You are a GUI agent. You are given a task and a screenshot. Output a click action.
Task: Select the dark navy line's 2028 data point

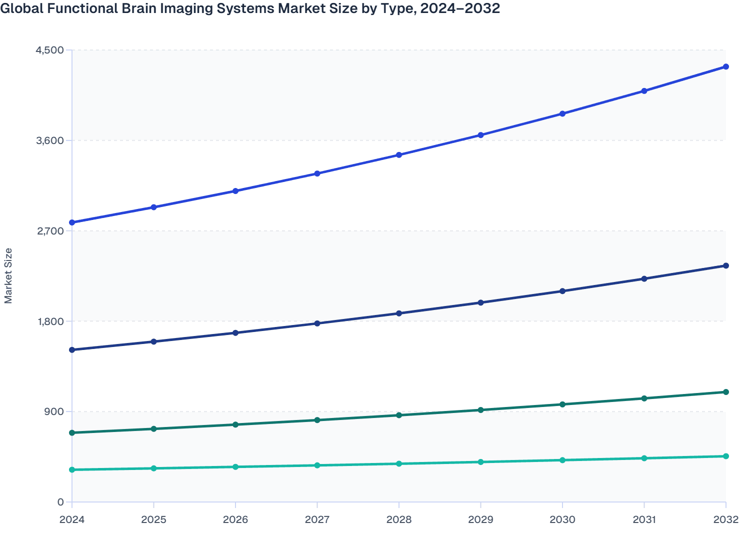point(399,314)
